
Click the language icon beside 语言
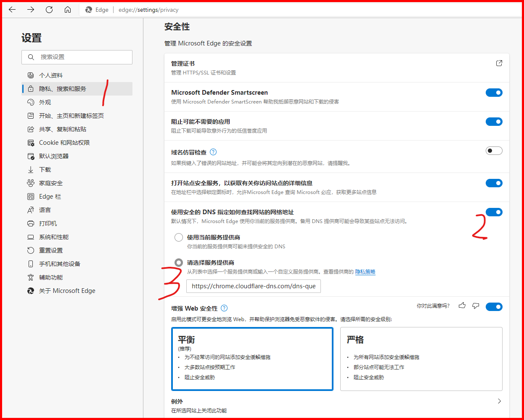coord(31,210)
